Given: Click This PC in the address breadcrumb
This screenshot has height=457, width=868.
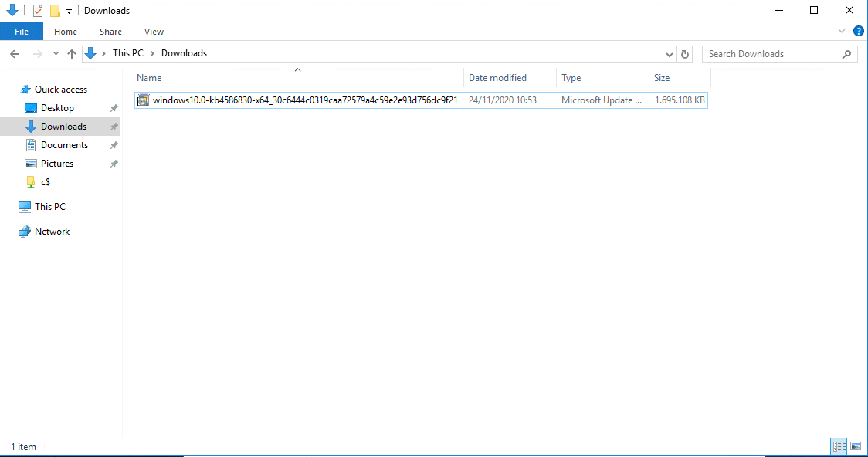Looking at the screenshot, I should tap(128, 53).
